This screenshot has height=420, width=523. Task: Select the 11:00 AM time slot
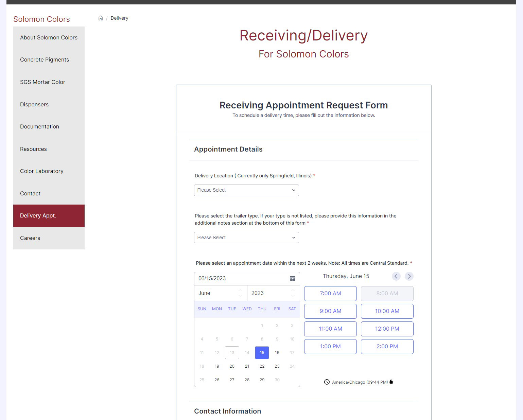(x=330, y=329)
